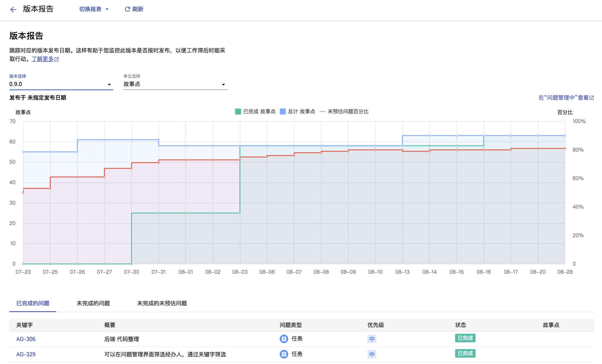Screen dimensions: 602x364
Task: Toggle the 总计 故事点 legend swatch
Action: pos(283,112)
